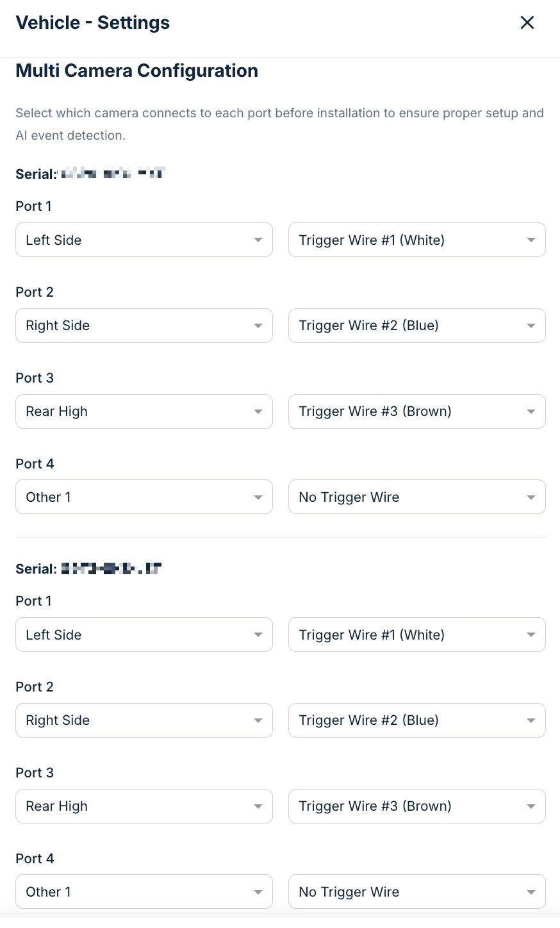Open first device's Port 2 Right Side dropdown
Screen dimensions: 560x928
(x=144, y=326)
